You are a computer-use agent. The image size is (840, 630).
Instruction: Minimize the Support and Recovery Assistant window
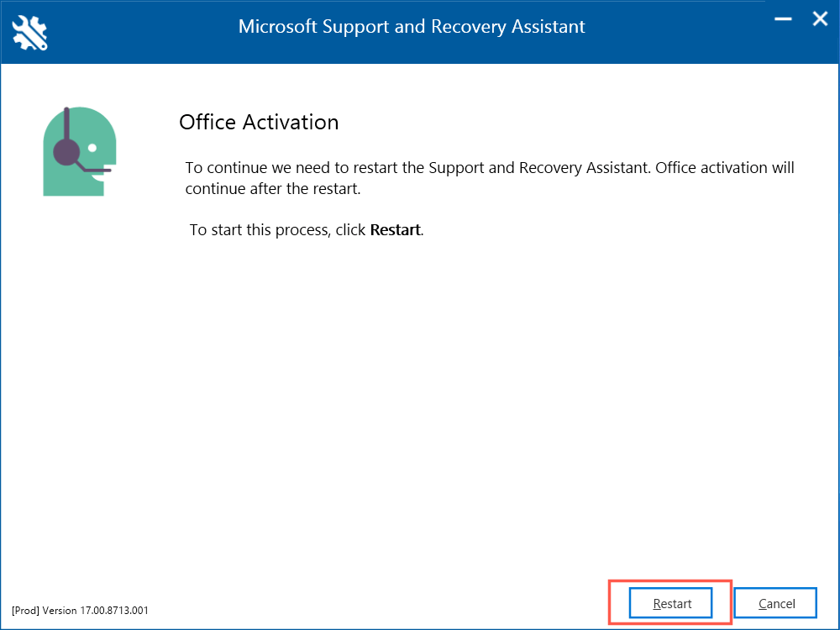coord(782,18)
